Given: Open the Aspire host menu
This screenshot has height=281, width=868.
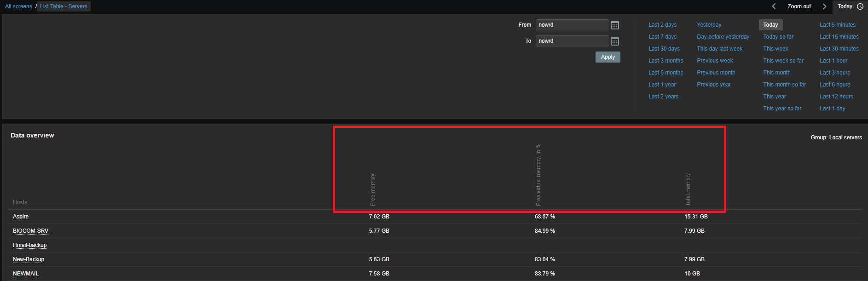Looking at the screenshot, I should [x=21, y=217].
